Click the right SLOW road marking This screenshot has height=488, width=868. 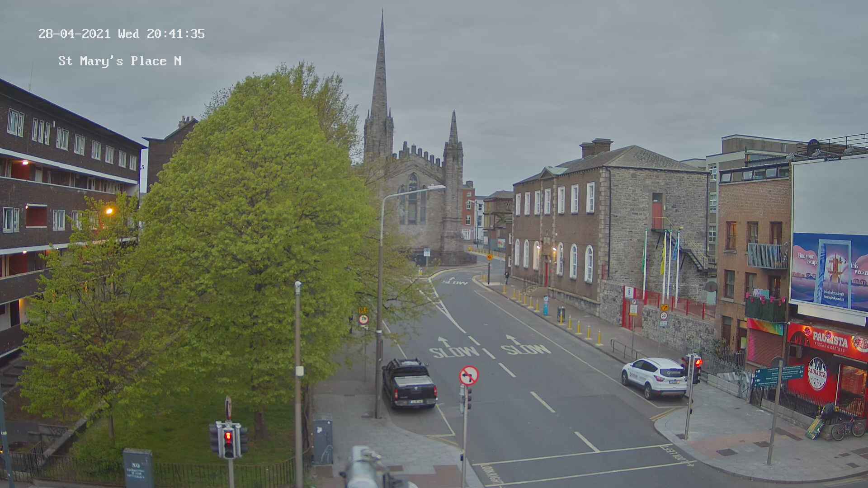(x=525, y=349)
